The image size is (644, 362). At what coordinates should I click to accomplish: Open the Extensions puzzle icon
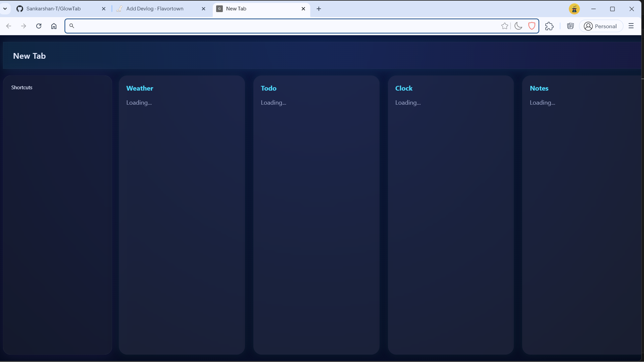pos(549,26)
